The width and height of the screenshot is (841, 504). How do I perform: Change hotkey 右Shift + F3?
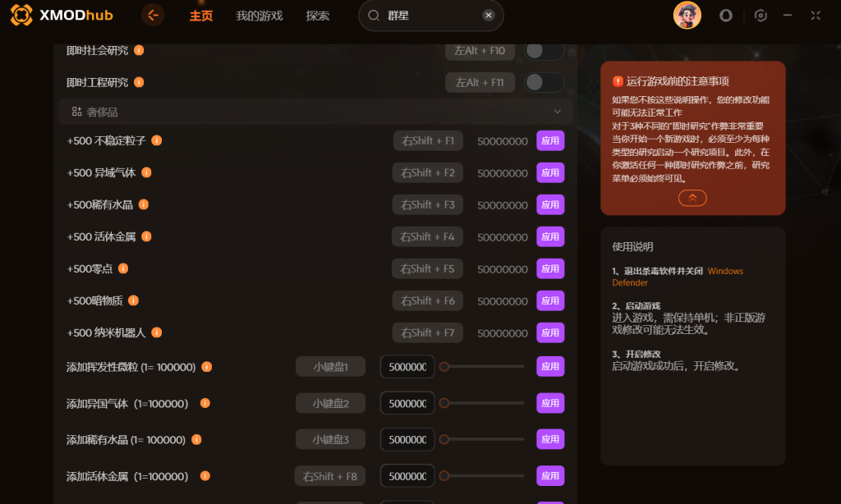(x=428, y=205)
